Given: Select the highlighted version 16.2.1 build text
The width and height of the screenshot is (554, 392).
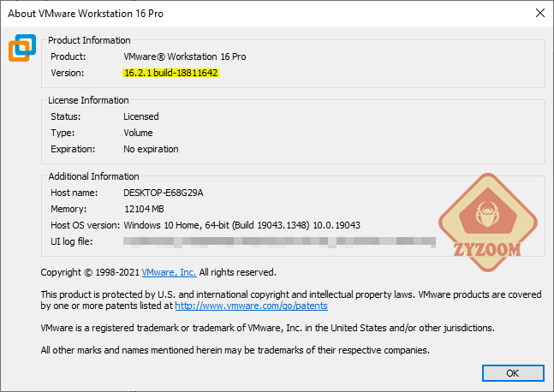Looking at the screenshot, I should tap(171, 73).
